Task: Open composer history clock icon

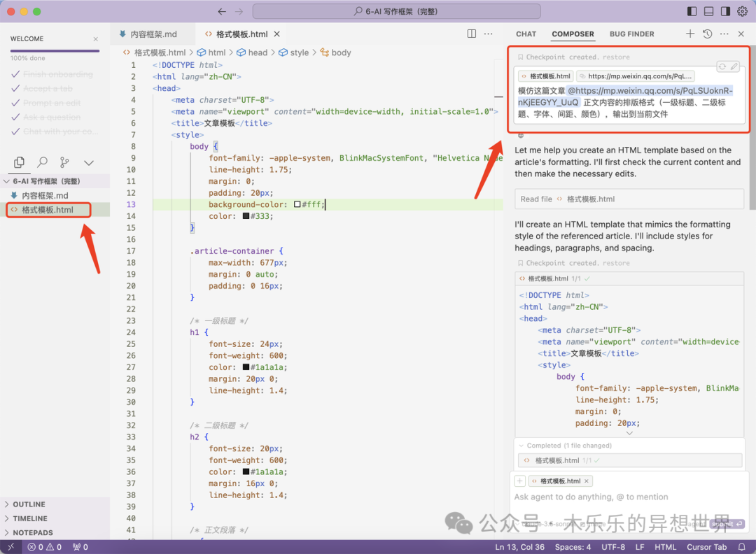Action: tap(707, 34)
